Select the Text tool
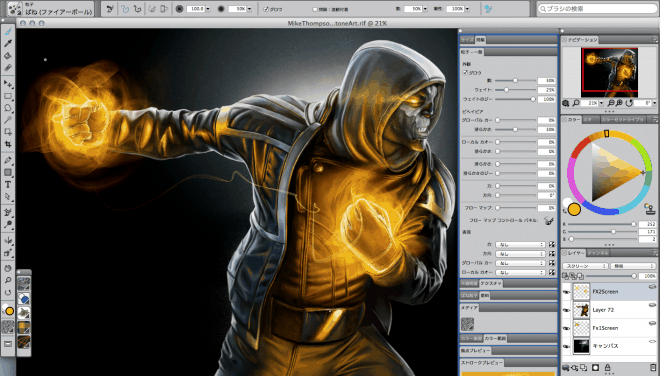Image resolution: width=660 pixels, height=376 pixels. [x=8, y=184]
